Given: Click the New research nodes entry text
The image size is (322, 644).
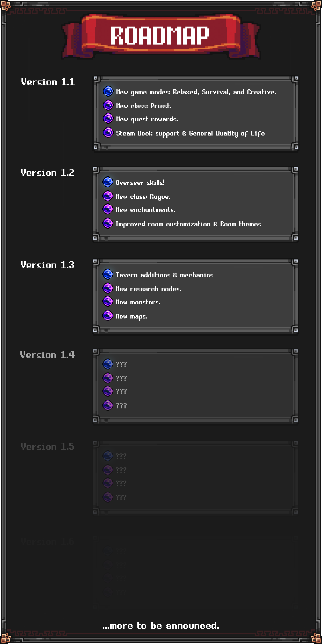Looking at the screenshot, I should point(148,289).
